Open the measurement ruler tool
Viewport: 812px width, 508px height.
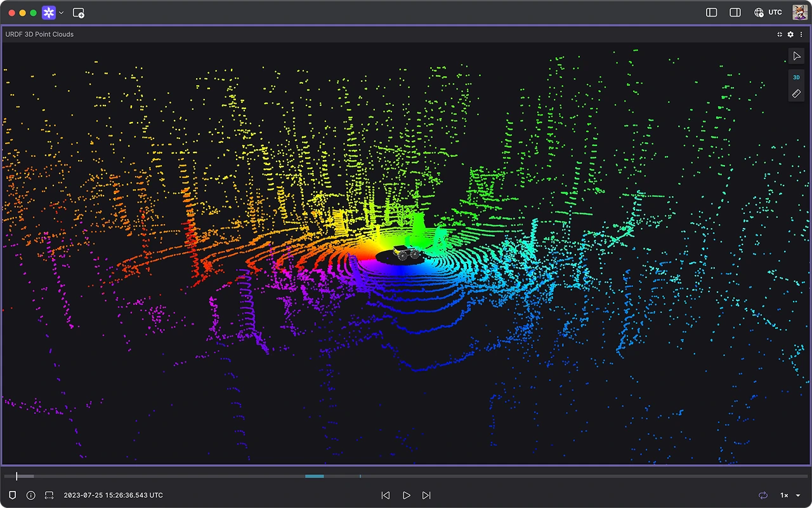pyautogui.click(x=797, y=93)
